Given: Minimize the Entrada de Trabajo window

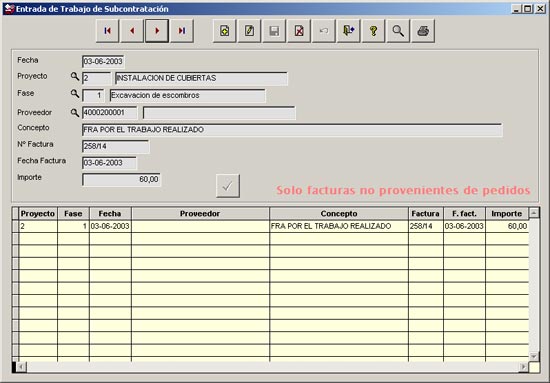Looking at the screenshot, I should click(x=516, y=9).
